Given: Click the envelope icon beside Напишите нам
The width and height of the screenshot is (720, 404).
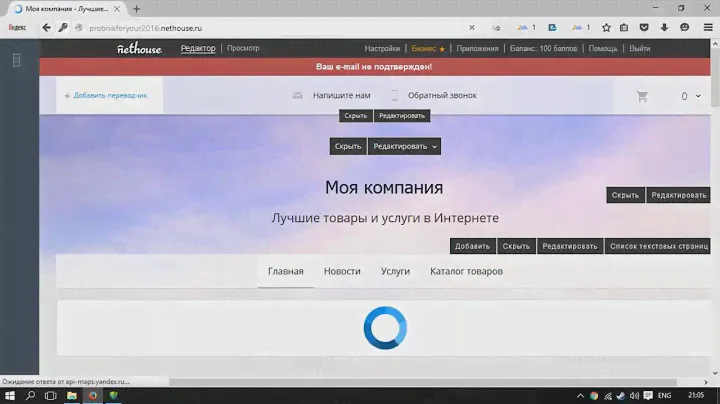Looking at the screenshot, I should pyautogui.click(x=297, y=96).
